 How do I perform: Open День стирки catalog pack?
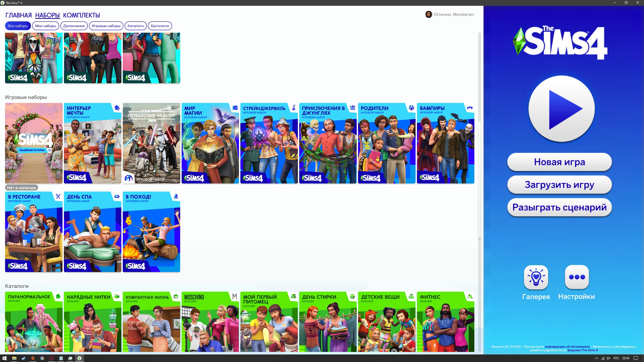tap(328, 322)
